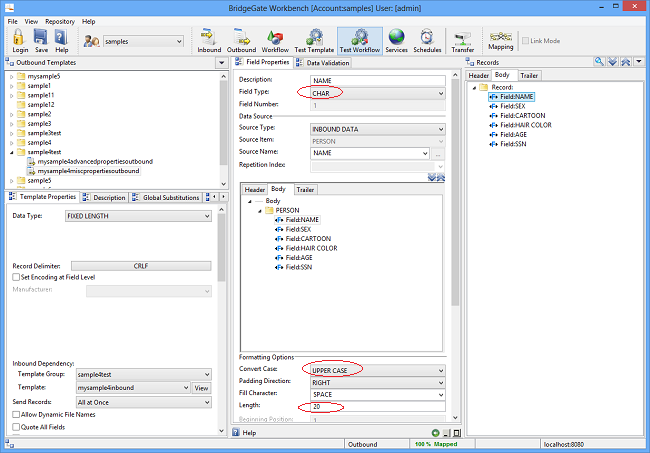Viewport: 650px width, 453px height.
Task: Open the samples account dropdown
Action: (143, 41)
